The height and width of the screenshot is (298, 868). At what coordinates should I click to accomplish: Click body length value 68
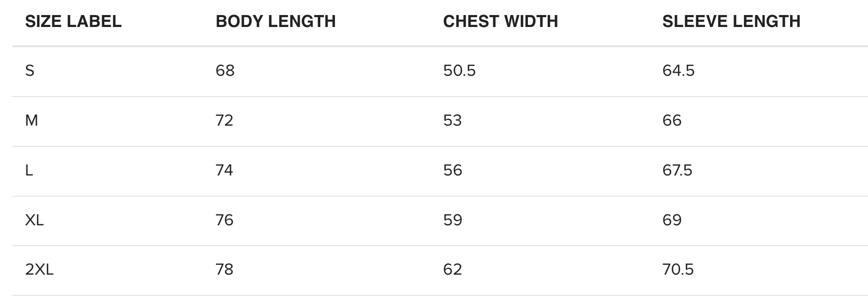tap(225, 71)
